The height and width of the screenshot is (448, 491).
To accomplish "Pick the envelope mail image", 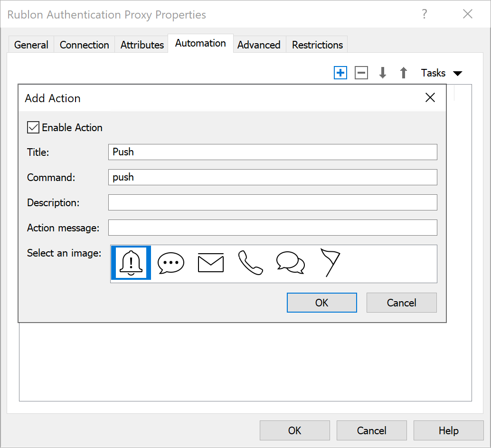I will point(210,263).
